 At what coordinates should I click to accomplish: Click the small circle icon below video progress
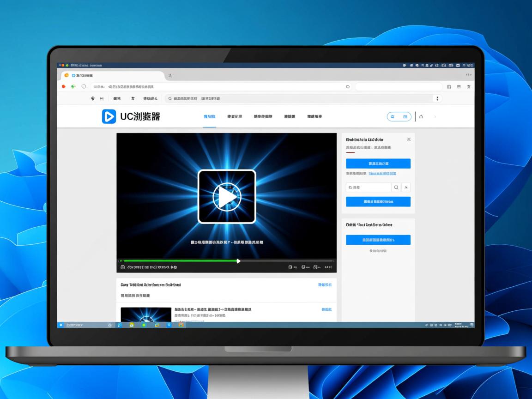point(122,267)
